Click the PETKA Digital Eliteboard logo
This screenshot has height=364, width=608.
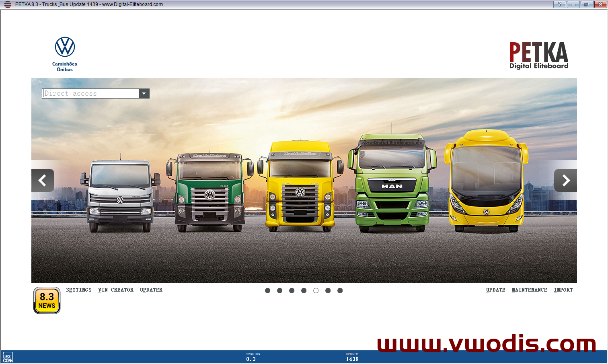point(539,56)
